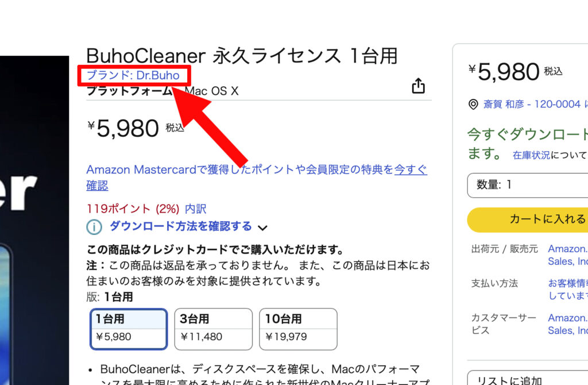The height and width of the screenshot is (385, 588).
Task: Select the 1台用 license option
Action: [x=129, y=329]
